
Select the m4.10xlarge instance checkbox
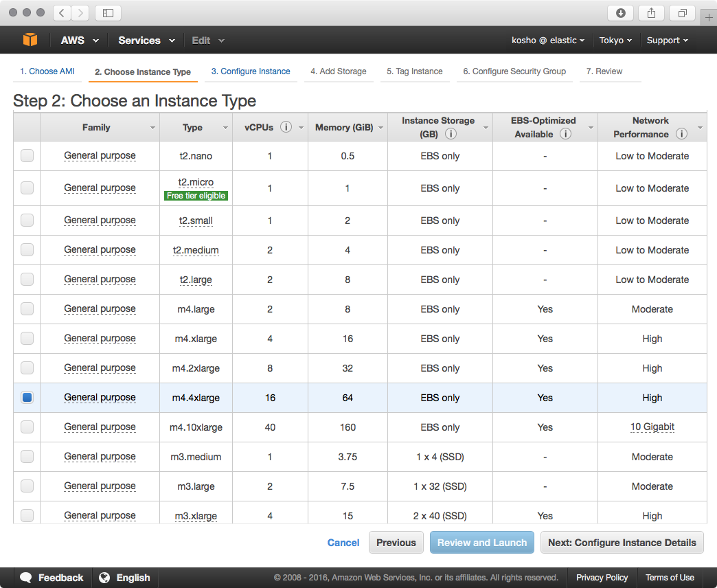coord(27,427)
